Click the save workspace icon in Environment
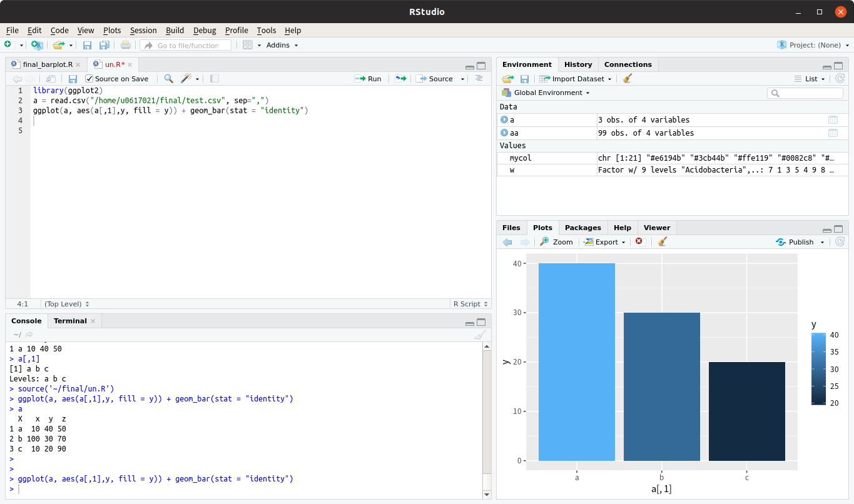The image size is (854, 504). 524,79
